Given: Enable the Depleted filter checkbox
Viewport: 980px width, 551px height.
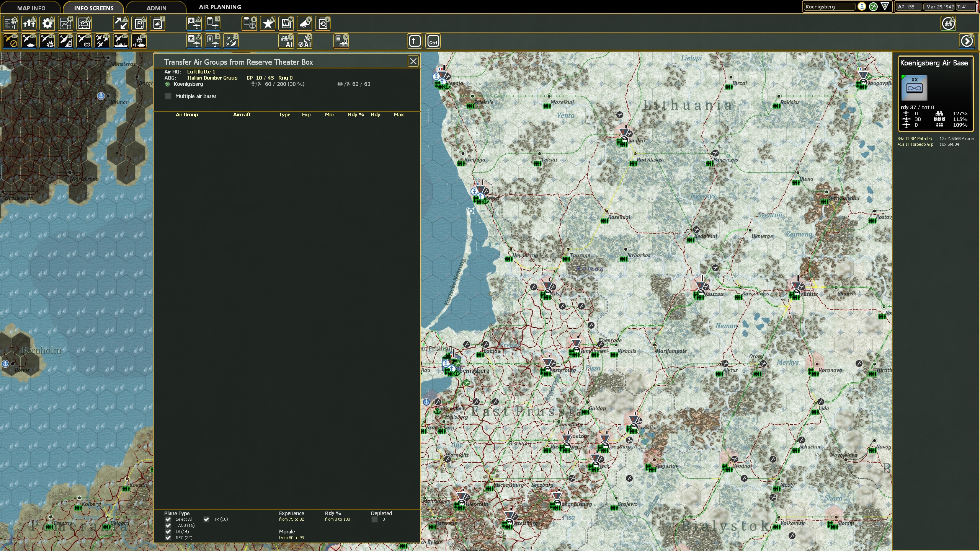Looking at the screenshot, I should [375, 519].
